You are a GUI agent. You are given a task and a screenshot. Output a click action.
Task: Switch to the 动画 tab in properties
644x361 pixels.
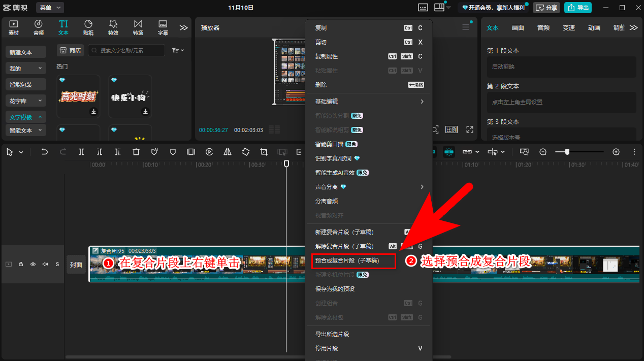click(x=594, y=28)
